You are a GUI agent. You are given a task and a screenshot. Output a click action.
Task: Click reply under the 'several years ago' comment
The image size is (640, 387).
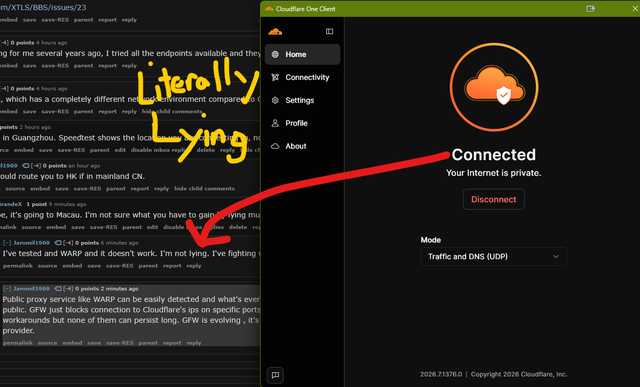[x=129, y=65]
